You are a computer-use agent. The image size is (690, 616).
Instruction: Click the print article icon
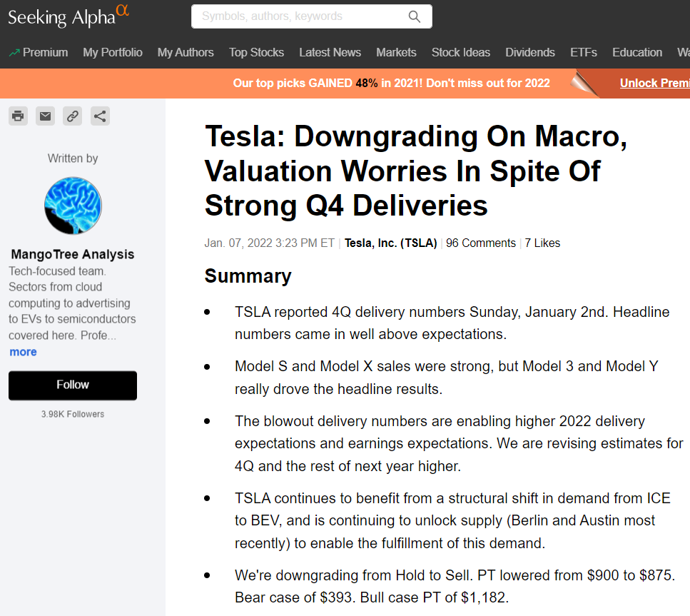(x=18, y=116)
